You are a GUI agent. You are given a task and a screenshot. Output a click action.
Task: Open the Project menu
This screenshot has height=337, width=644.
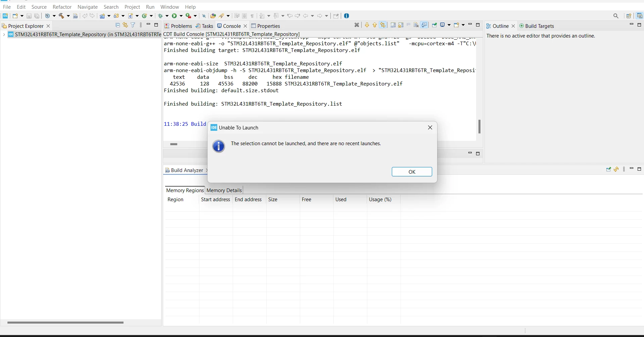pos(132,7)
